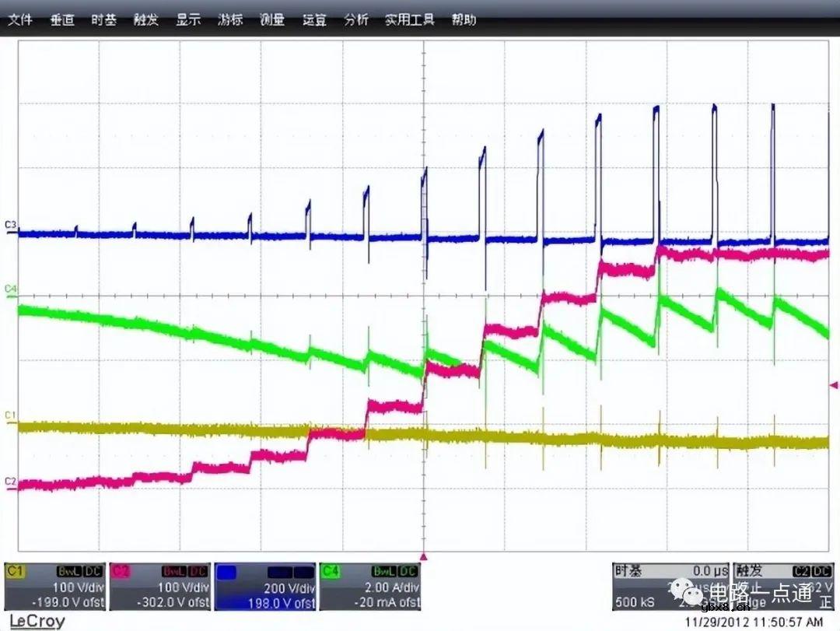This screenshot has height=631, width=840.
Task: Open the 显示 (Display) menu
Action: point(188,20)
